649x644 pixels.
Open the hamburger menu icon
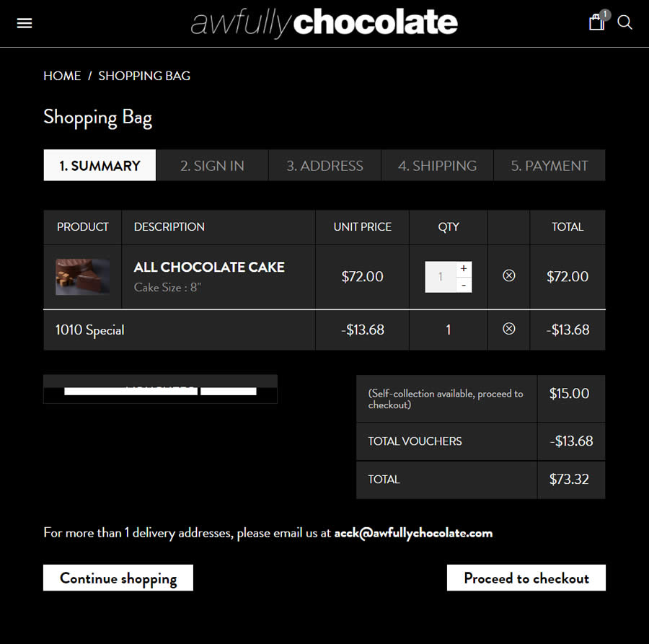click(25, 23)
